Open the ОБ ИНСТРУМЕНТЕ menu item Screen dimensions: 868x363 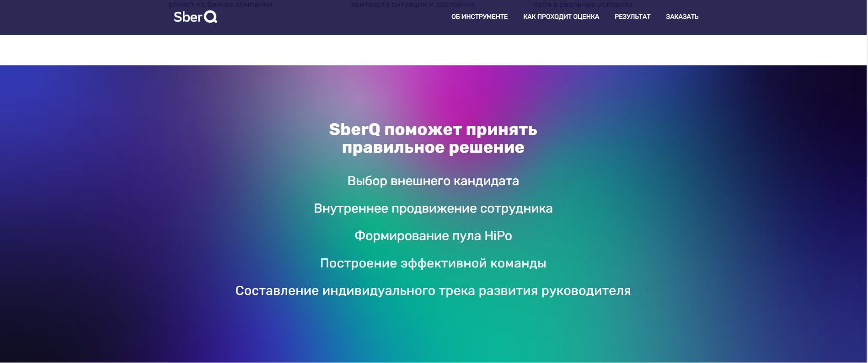479,16
